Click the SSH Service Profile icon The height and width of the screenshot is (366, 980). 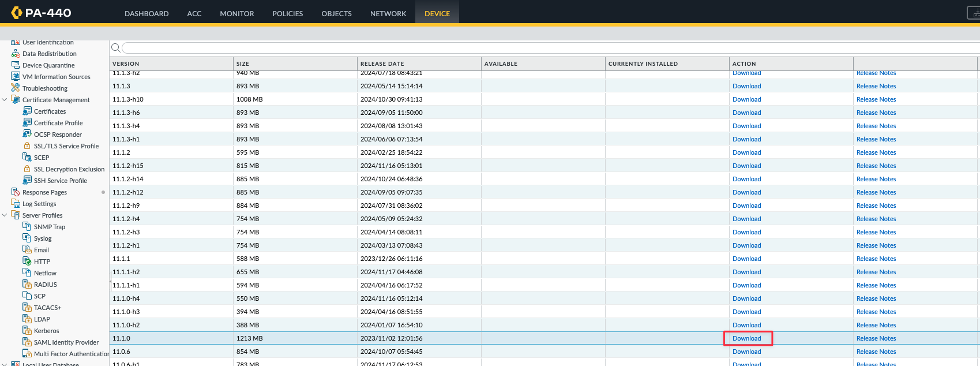(x=27, y=181)
